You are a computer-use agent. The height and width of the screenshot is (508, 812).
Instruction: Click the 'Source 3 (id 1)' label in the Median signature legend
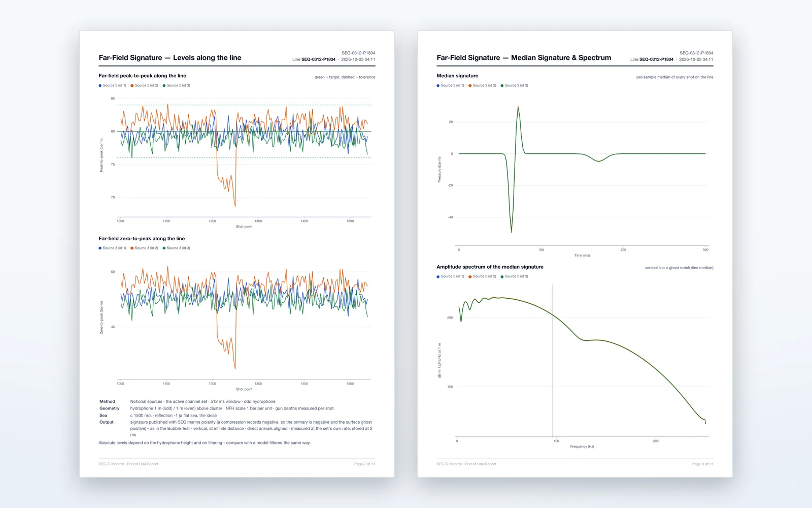[x=453, y=85]
